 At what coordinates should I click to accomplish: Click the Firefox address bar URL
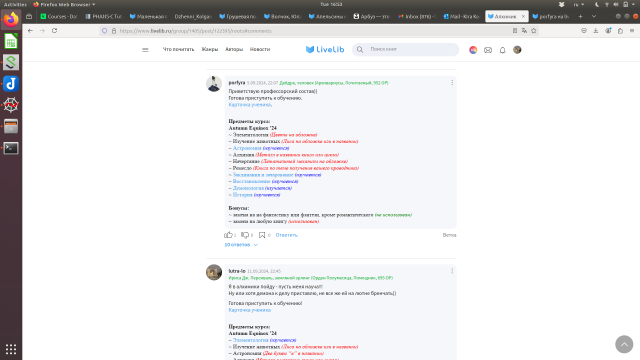pos(195,31)
